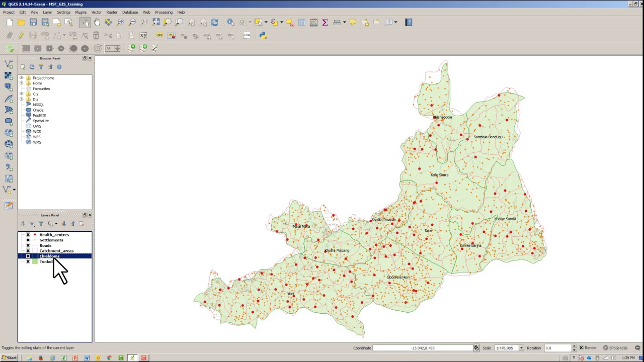Click the Zoom In magnifier tool
The height and width of the screenshot is (362, 644).
121,22
